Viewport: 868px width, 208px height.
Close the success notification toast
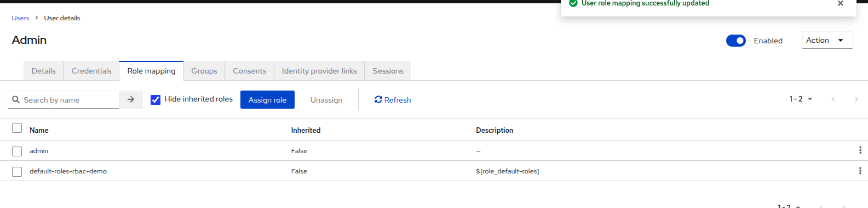click(841, 3)
